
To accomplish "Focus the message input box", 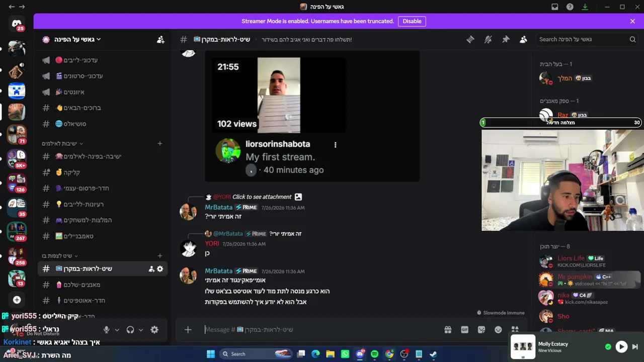I will tap(322, 330).
